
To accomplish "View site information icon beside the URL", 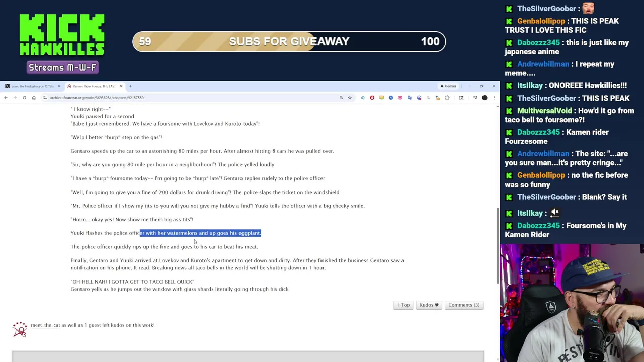I will 45,98.
